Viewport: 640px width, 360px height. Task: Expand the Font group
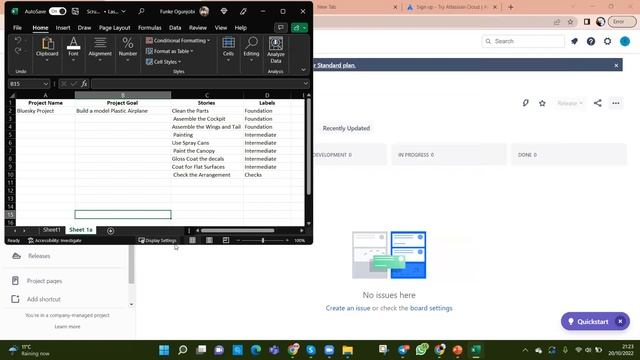[73, 49]
